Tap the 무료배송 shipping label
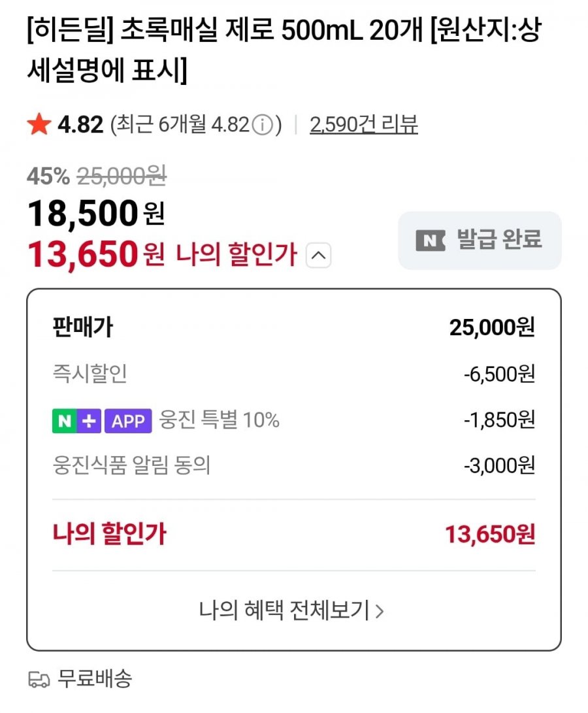This screenshot has width=588, height=713. point(95,679)
